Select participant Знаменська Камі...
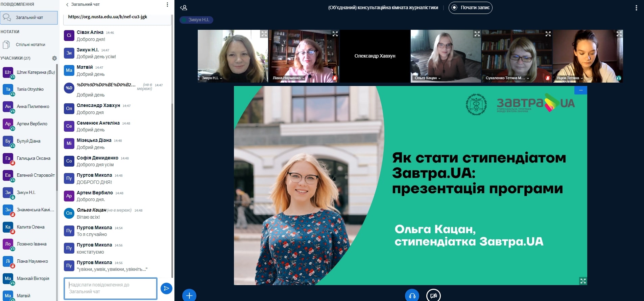The image size is (644, 301). tap(29, 210)
